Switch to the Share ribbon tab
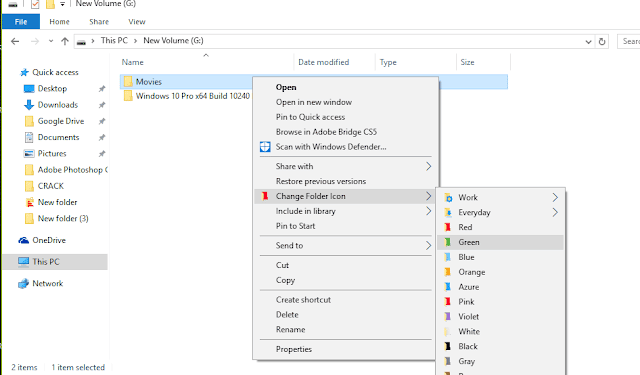 click(x=99, y=22)
